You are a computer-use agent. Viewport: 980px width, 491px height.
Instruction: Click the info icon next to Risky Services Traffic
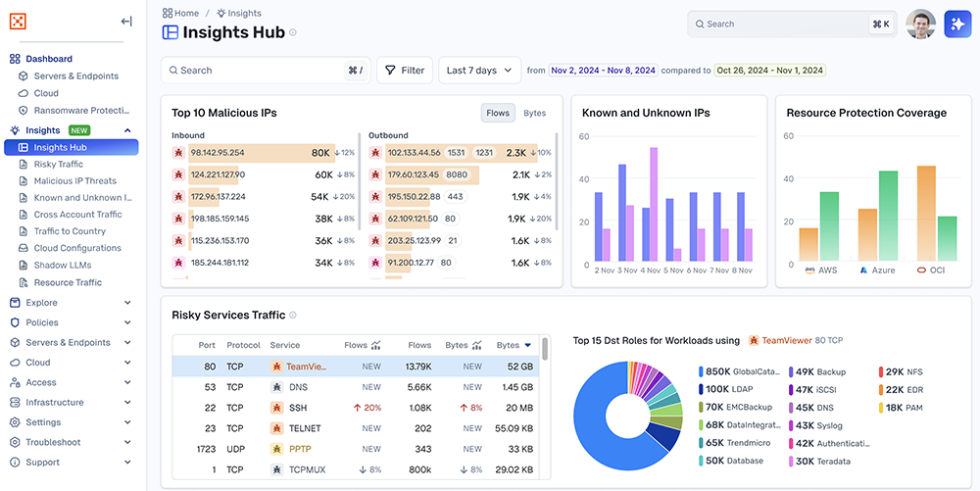coord(293,316)
